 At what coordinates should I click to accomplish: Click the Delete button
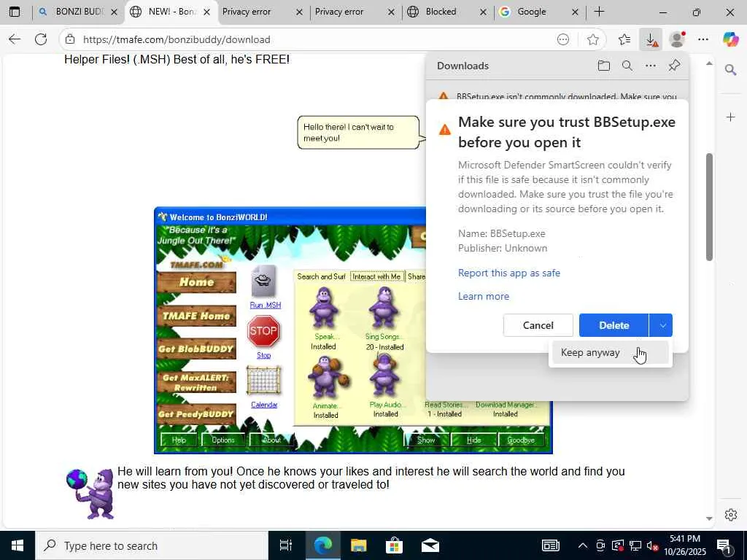[614, 325]
